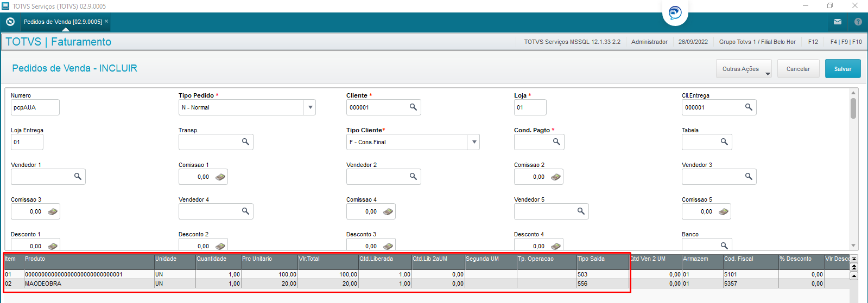Open the help question mark icon
This screenshot has height=303, width=868.
click(x=858, y=22)
